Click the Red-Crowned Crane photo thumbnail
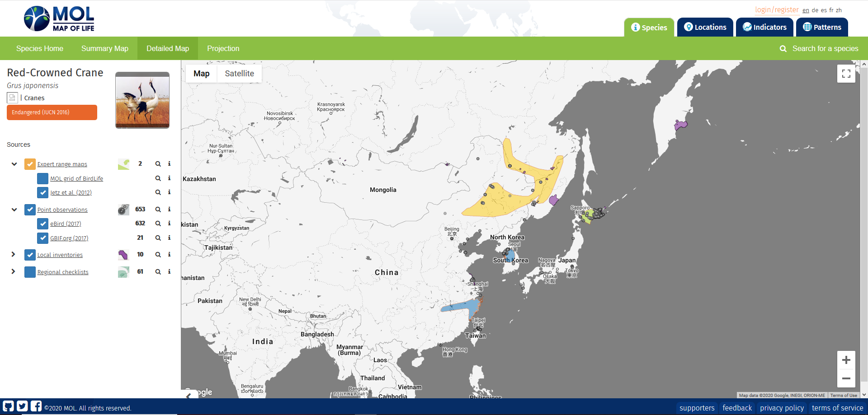The height and width of the screenshot is (415, 868). (142, 100)
